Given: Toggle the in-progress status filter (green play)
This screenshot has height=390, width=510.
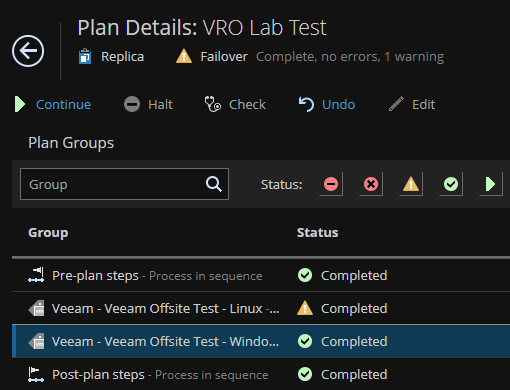Looking at the screenshot, I should coord(491,184).
